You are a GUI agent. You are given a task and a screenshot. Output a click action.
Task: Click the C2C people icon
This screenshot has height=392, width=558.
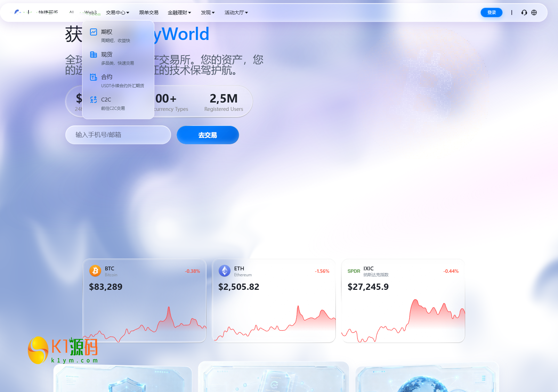coord(94,100)
